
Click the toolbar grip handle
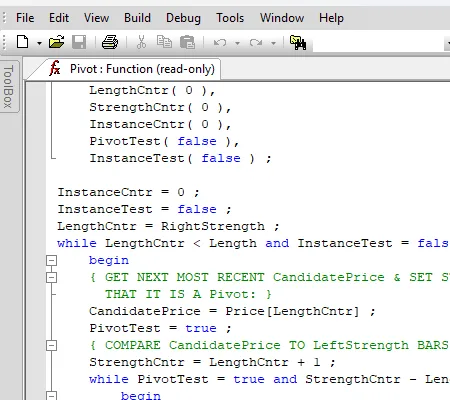(4, 43)
